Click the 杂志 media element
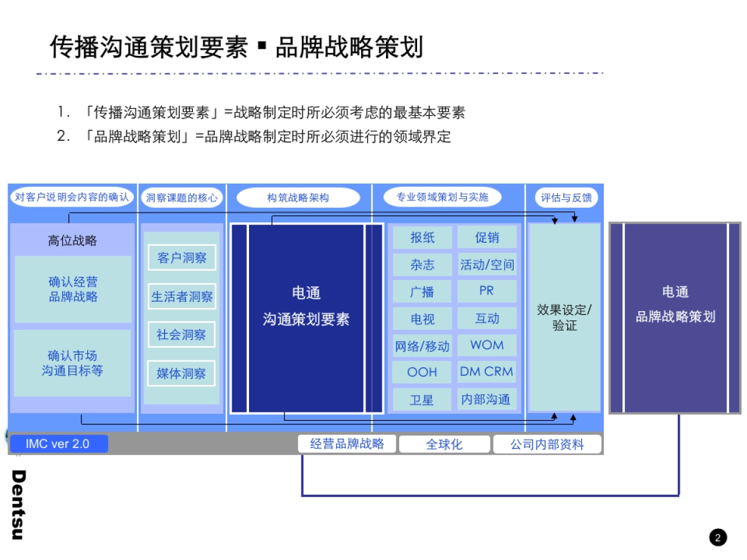Screen dimensions: 747x560 click(423, 264)
